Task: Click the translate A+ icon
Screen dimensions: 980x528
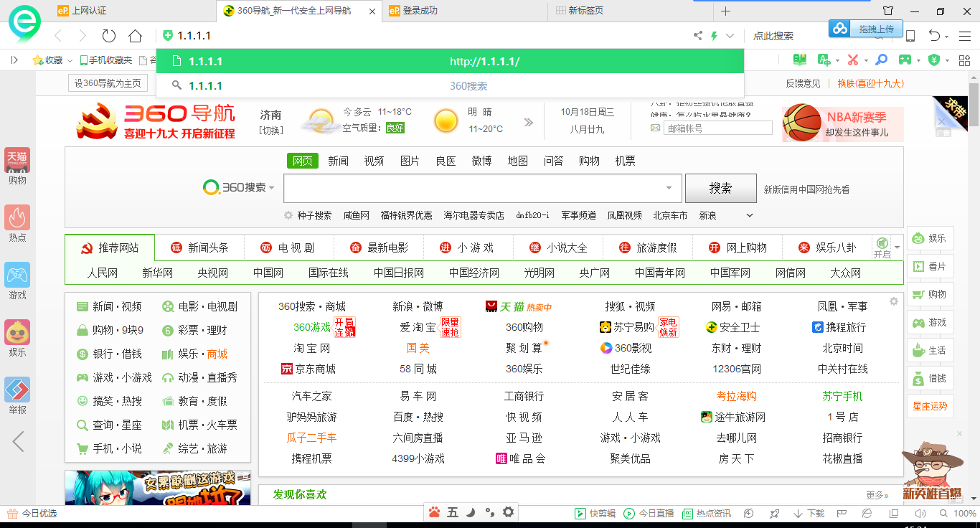Action: point(824,60)
